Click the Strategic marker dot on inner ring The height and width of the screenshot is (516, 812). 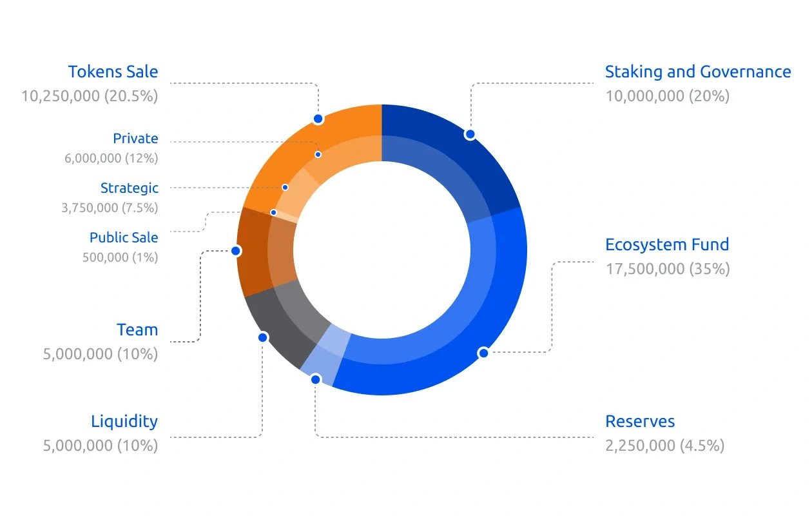[x=285, y=187]
